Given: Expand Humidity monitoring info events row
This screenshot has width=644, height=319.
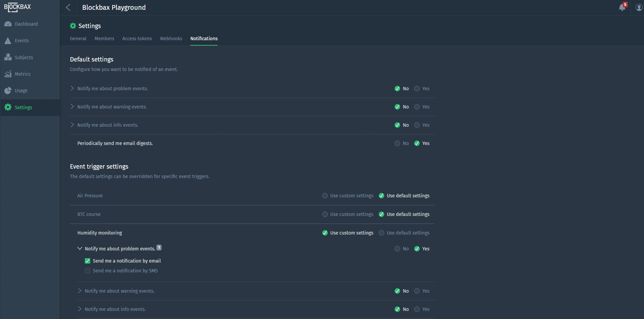Looking at the screenshot, I should point(80,309).
